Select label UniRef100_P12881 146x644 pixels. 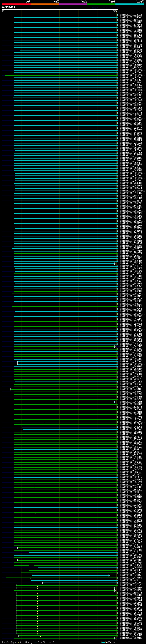pyautogui.click(x=131, y=246)
